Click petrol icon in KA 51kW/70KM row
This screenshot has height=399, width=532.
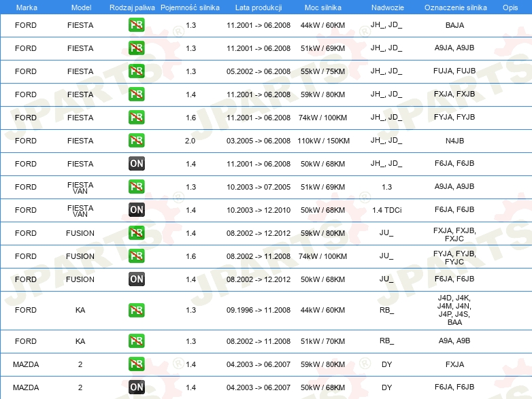pos(136,341)
